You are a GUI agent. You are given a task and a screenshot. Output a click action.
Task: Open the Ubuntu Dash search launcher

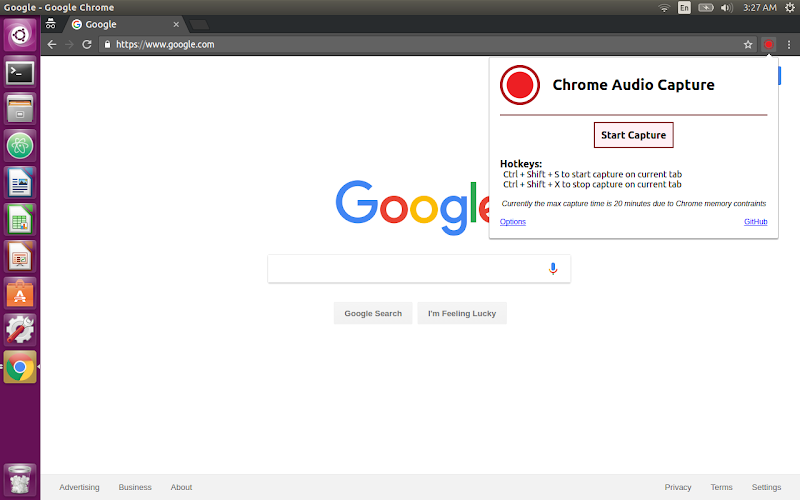click(x=20, y=35)
